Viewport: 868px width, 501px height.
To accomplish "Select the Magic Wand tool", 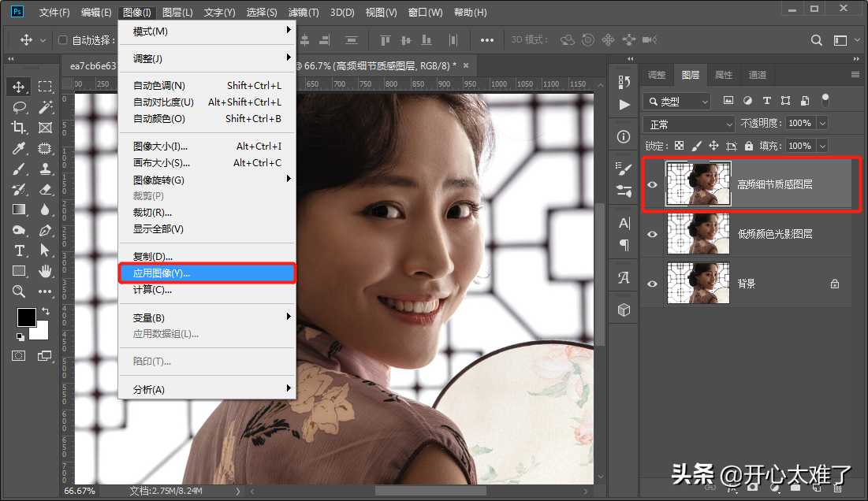I will coord(45,107).
